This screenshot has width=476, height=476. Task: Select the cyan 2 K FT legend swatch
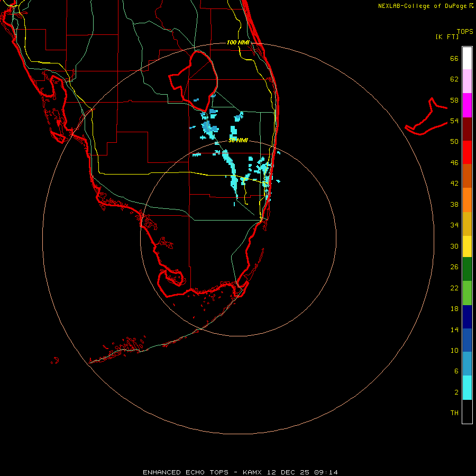[x=467, y=388]
